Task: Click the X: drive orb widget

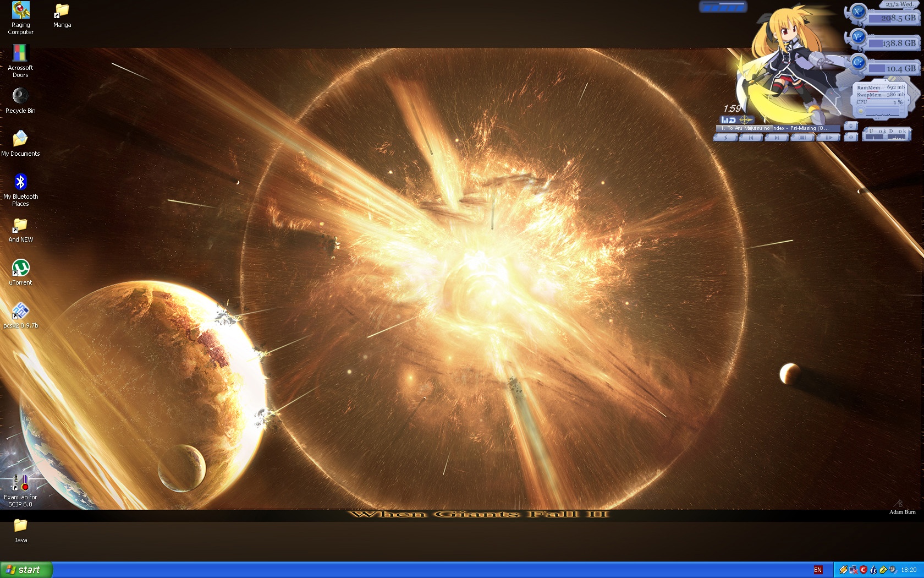Action: 857,12
